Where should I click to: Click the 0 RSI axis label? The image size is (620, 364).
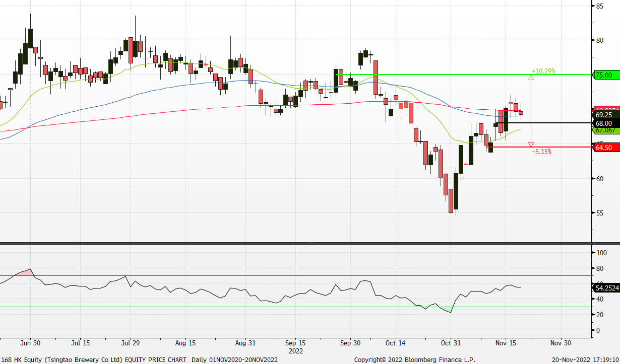point(598,331)
